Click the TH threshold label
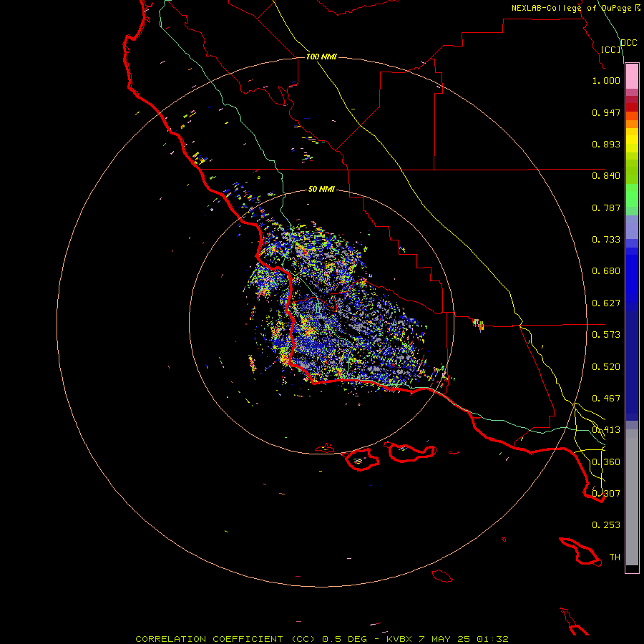This screenshot has height=644, width=644. (615, 557)
